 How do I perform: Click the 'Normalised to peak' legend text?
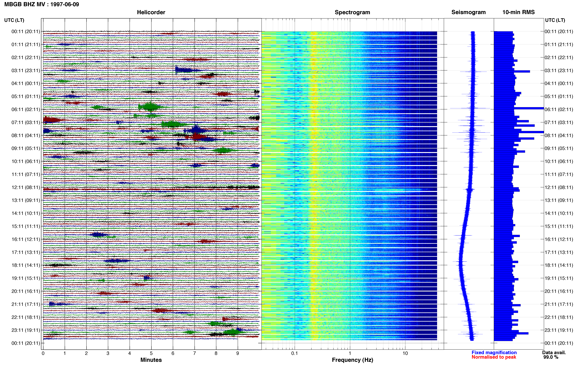494,357
